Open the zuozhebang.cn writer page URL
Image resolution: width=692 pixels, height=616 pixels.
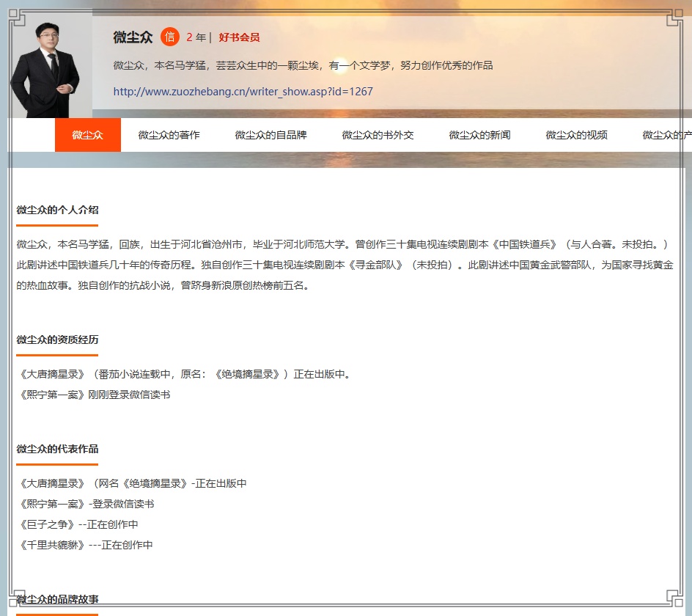pyautogui.click(x=243, y=92)
